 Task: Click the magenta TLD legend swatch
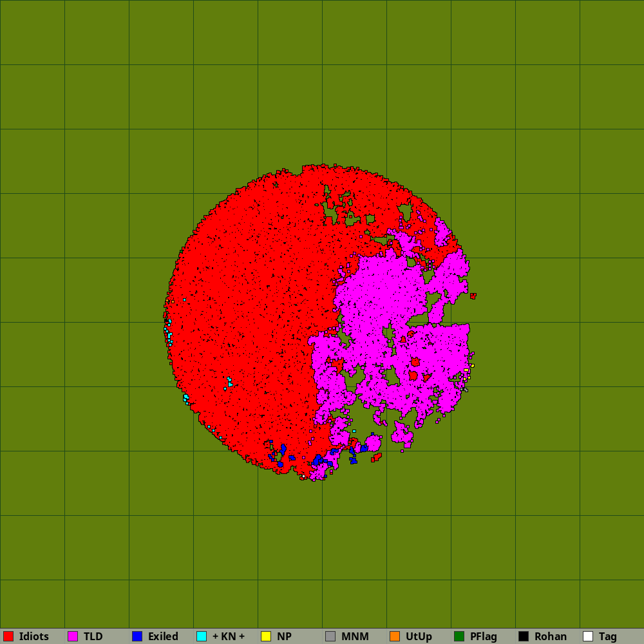pyautogui.click(x=73, y=636)
